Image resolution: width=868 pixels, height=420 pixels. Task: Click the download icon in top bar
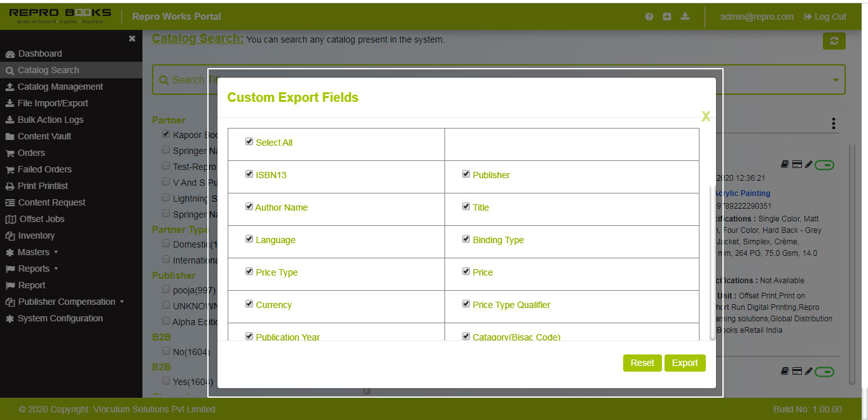point(685,17)
